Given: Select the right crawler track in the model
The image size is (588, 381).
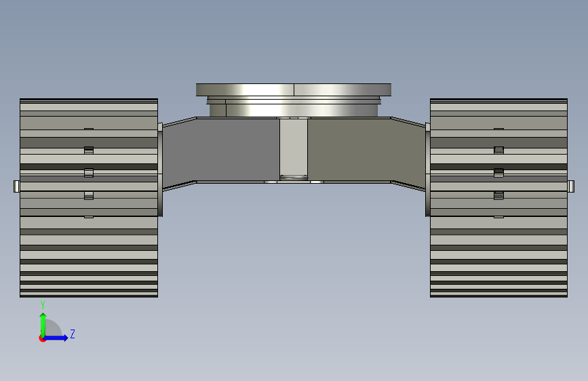Looking at the screenshot, I should tap(498, 198).
